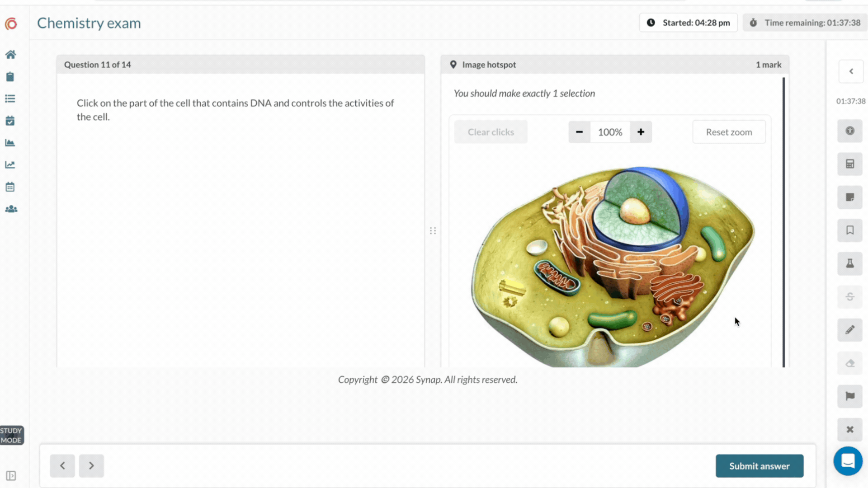Click Reset zoom button
868x488 pixels.
coord(729,132)
